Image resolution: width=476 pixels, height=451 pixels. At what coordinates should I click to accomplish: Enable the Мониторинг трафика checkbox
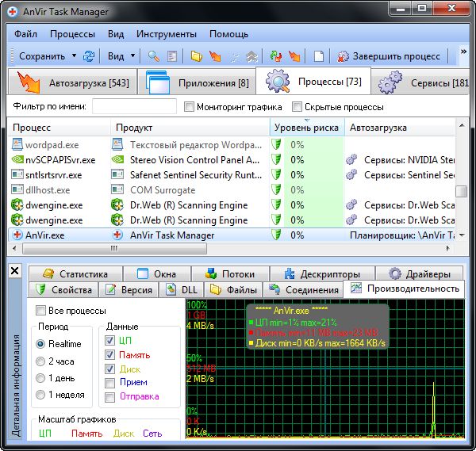point(190,107)
